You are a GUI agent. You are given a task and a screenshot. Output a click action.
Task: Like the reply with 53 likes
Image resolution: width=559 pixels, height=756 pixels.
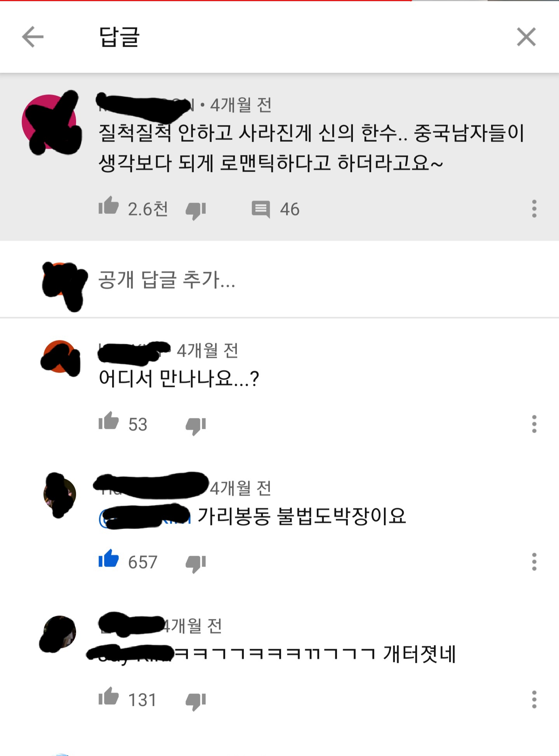tap(108, 421)
